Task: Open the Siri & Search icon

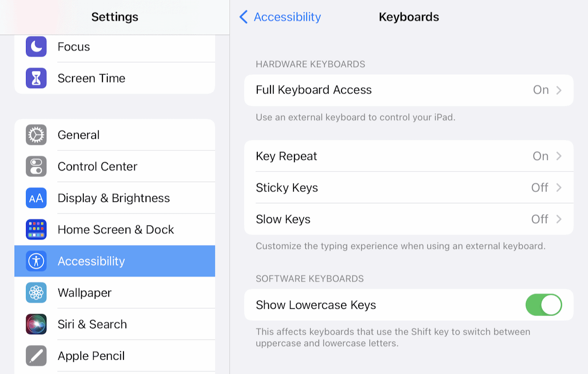Action: [x=36, y=324]
